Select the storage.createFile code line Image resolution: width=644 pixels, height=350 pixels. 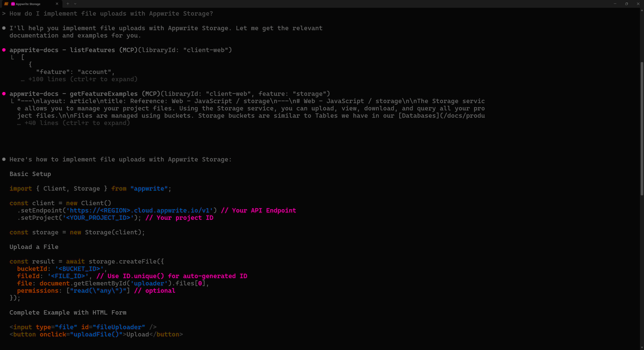pos(86,261)
